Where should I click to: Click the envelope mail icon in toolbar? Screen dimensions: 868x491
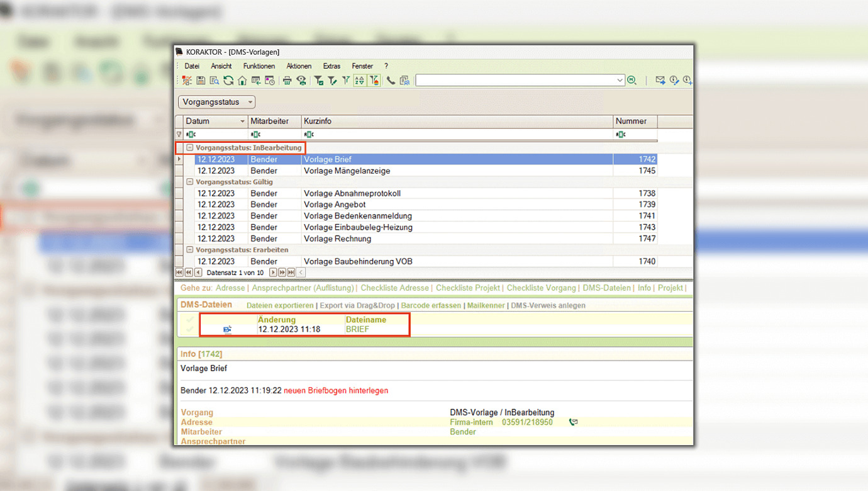pos(660,81)
